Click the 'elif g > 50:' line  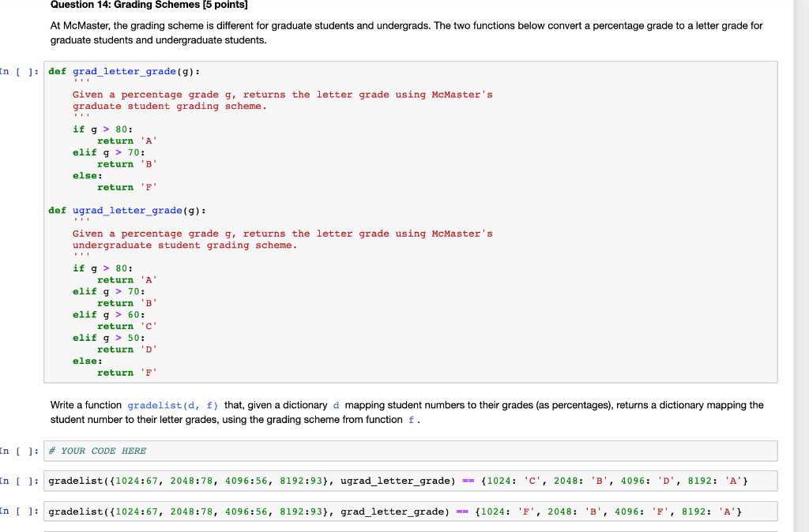click(x=109, y=338)
